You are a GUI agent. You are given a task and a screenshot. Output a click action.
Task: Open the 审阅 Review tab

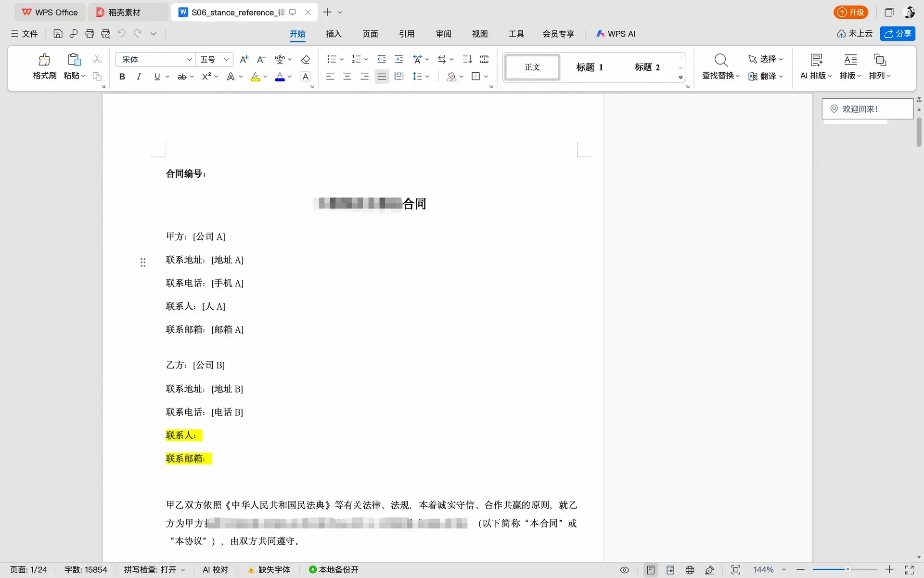coord(443,34)
